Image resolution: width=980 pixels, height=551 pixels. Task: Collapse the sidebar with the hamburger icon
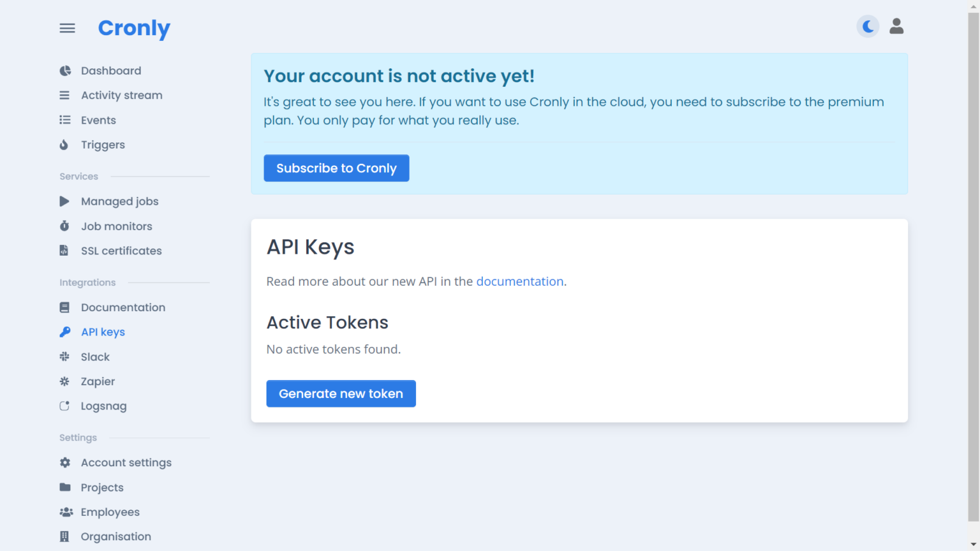click(67, 28)
